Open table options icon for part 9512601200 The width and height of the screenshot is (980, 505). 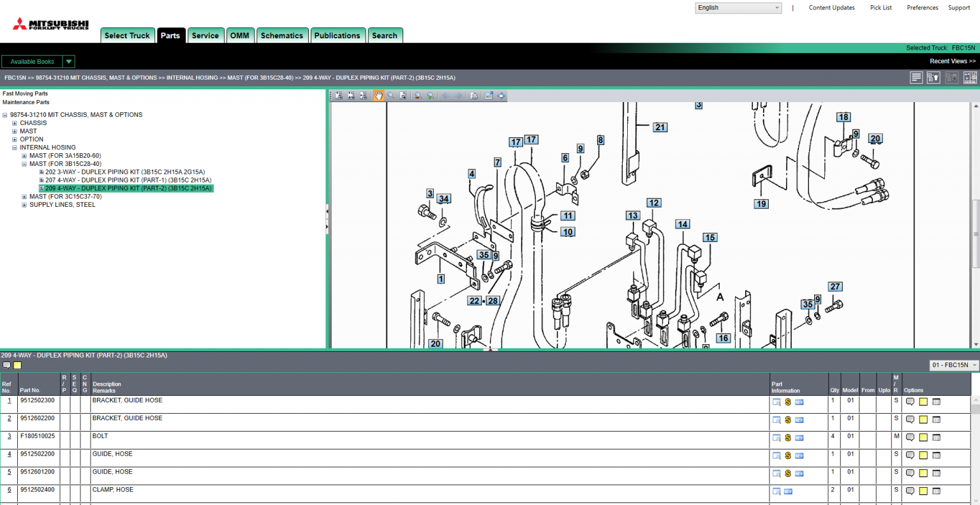point(937,473)
